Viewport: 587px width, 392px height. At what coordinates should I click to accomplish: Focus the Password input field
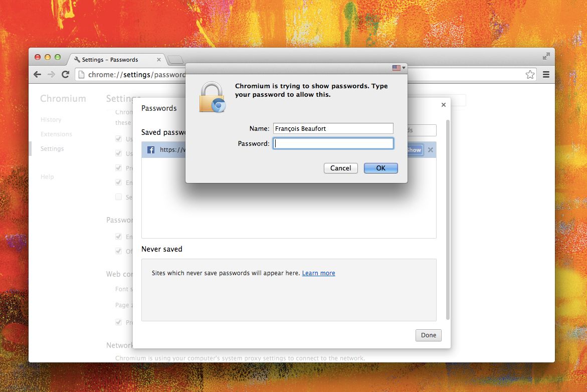click(x=333, y=143)
